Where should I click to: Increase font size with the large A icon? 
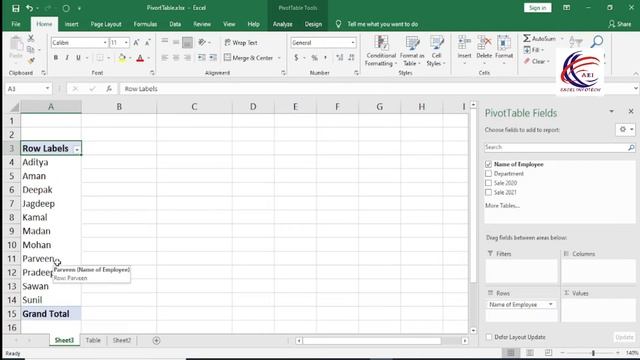coord(136,42)
